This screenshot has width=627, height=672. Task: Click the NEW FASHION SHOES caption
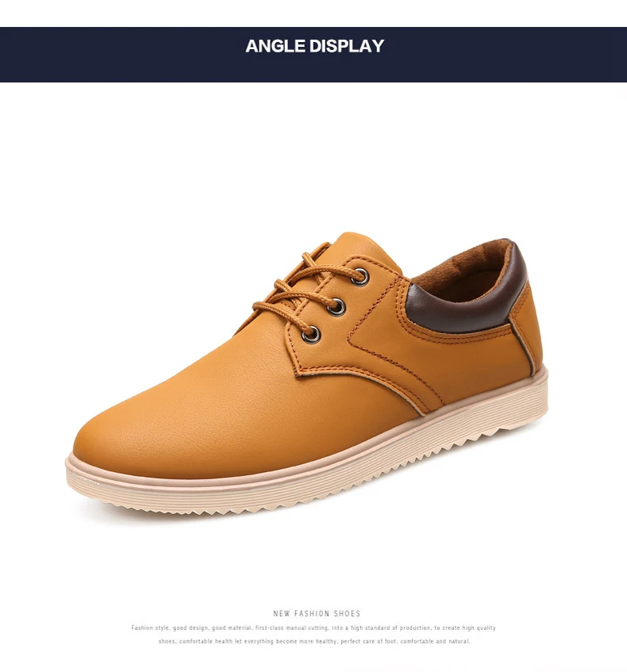coord(317,613)
